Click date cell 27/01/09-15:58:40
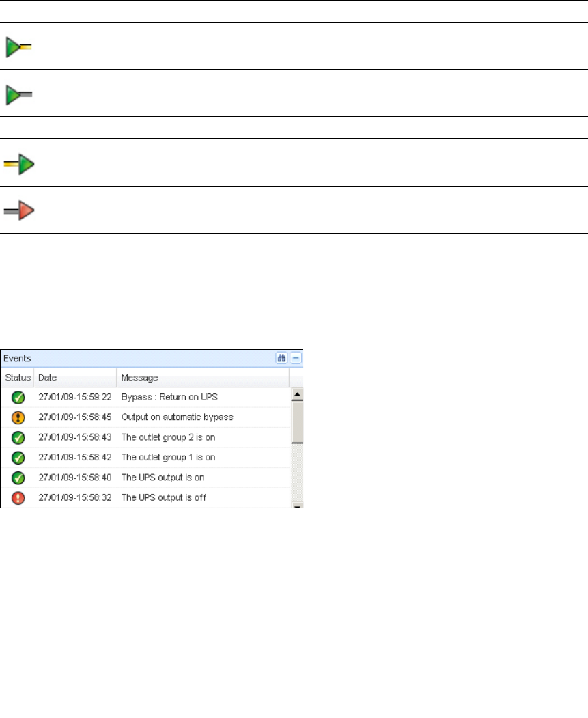588x718 pixels. (75, 478)
